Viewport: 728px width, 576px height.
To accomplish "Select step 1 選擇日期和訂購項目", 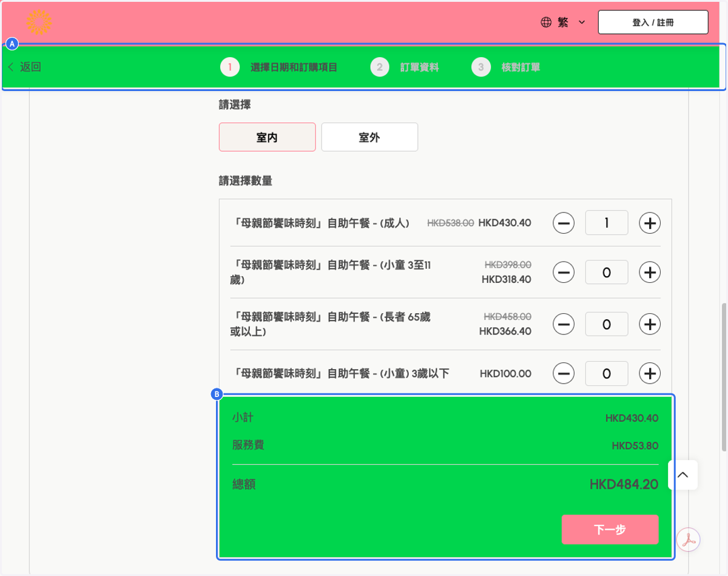I will 279,67.
